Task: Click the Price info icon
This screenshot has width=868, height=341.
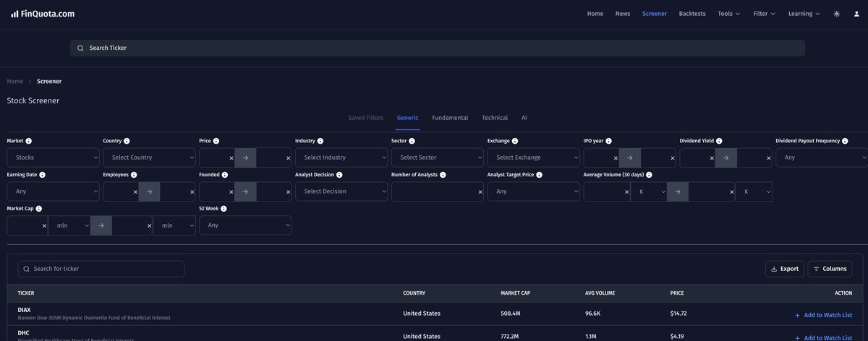Action: (x=216, y=141)
